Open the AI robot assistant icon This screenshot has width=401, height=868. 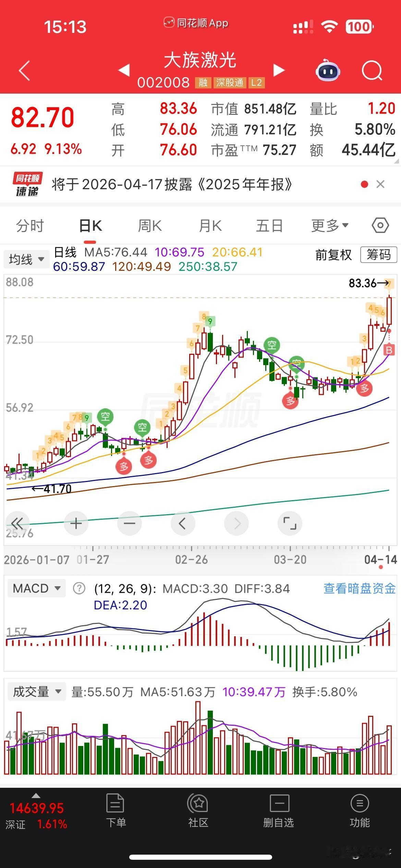pyautogui.click(x=328, y=71)
